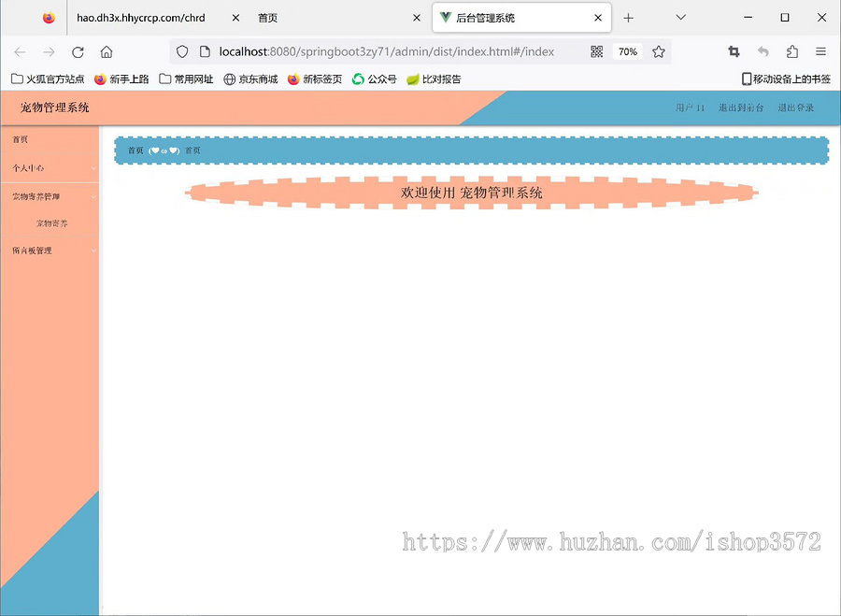Open the 京东商城 bookmark
This screenshot has height=616, width=841.
(x=250, y=79)
